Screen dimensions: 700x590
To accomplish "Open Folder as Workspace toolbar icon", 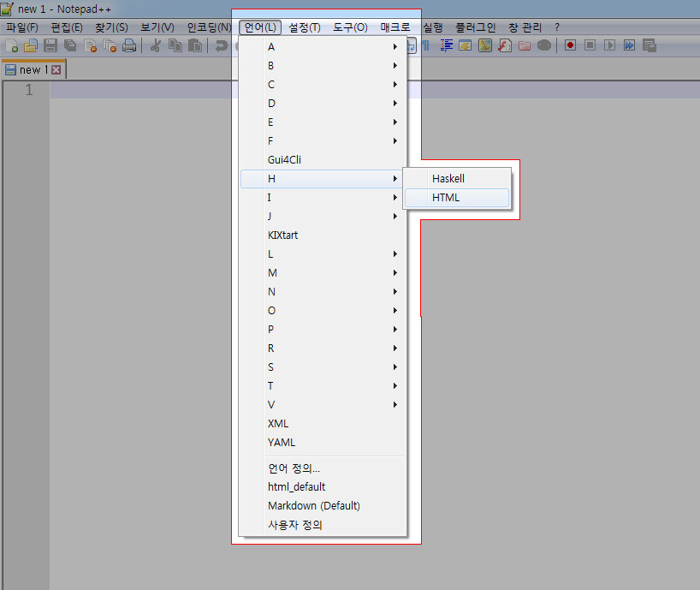I will (x=525, y=45).
